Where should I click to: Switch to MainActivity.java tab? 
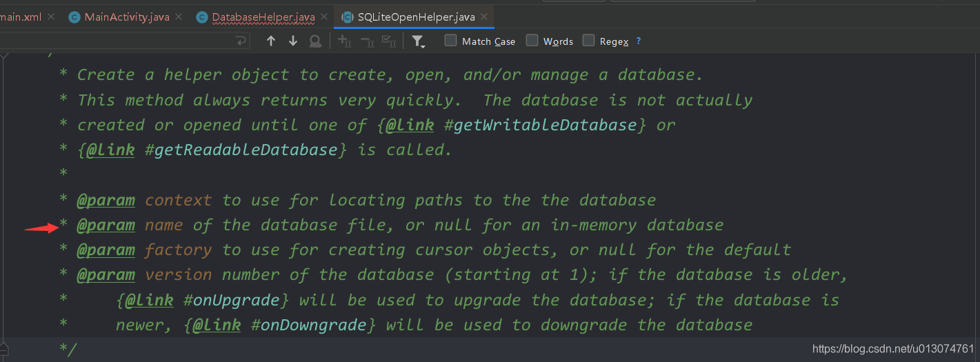click(x=117, y=17)
